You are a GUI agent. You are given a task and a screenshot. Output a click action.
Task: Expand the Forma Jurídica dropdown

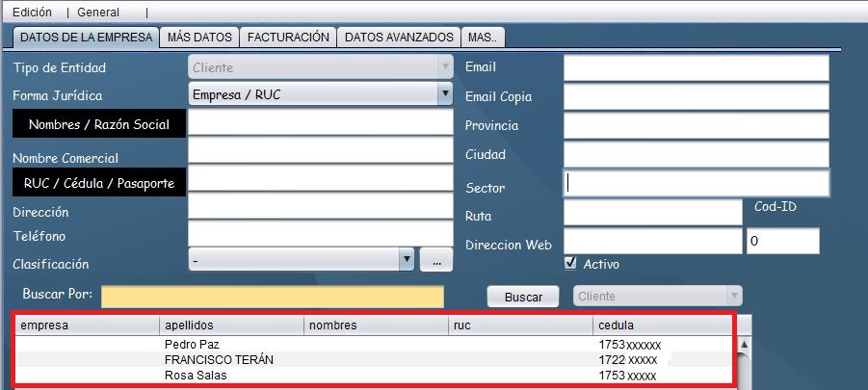pyautogui.click(x=444, y=95)
